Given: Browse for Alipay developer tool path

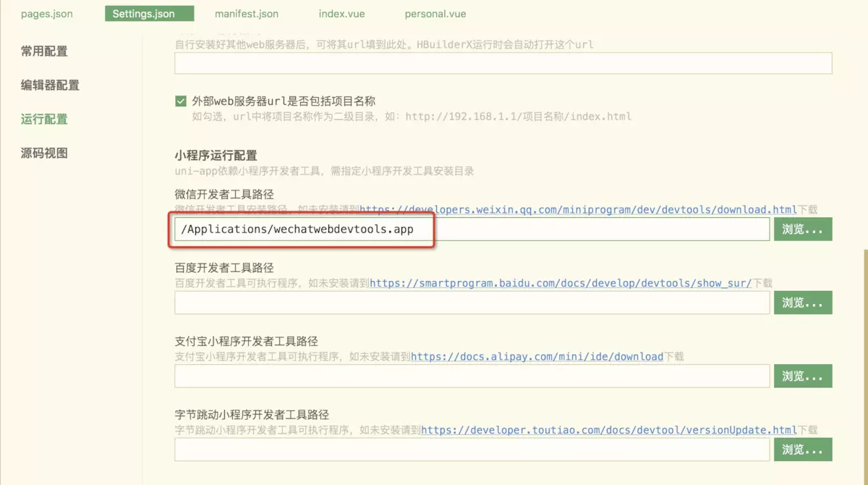Looking at the screenshot, I should (802, 376).
